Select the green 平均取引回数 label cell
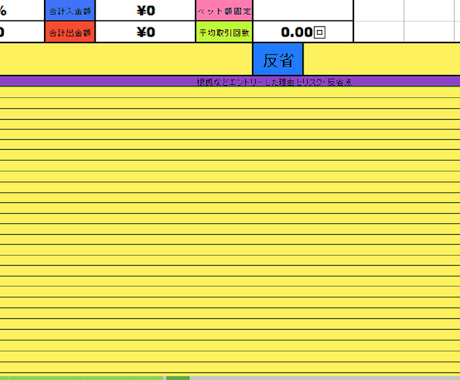460x380 pixels. [x=224, y=32]
